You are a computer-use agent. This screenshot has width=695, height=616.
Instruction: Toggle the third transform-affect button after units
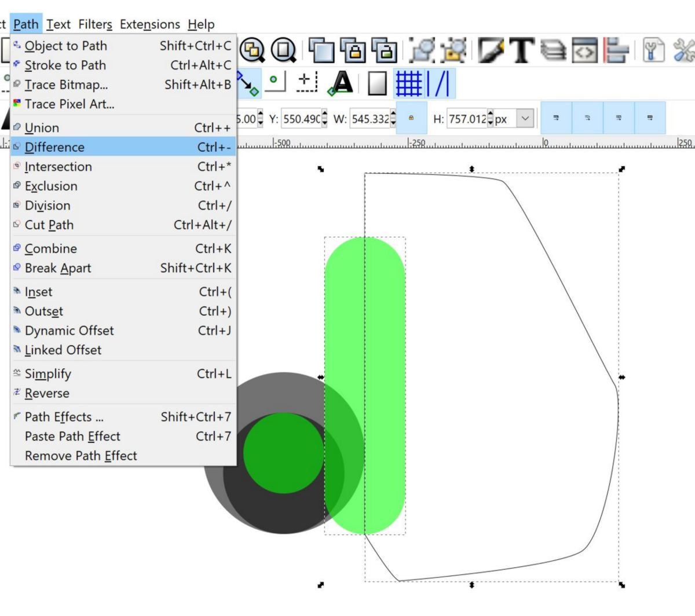pyautogui.click(x=619, y=118)
